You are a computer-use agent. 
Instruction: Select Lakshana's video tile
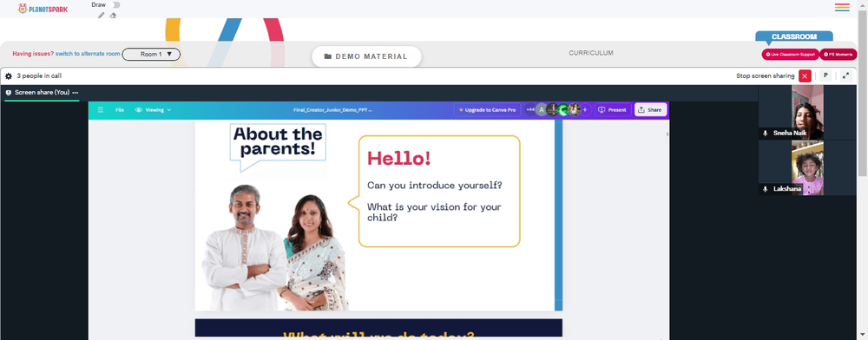tap(807, 167)
